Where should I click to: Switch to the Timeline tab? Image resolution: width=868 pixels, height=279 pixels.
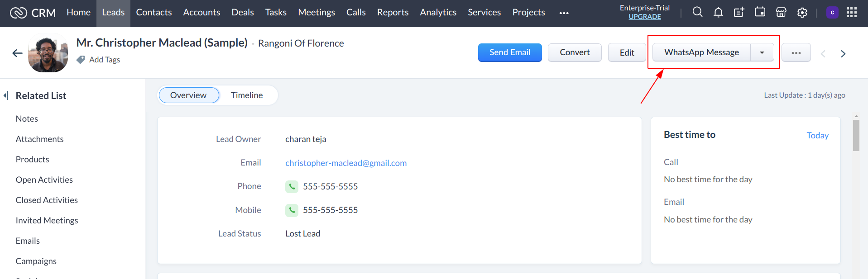pyautogui.click(x=247, y=95)
